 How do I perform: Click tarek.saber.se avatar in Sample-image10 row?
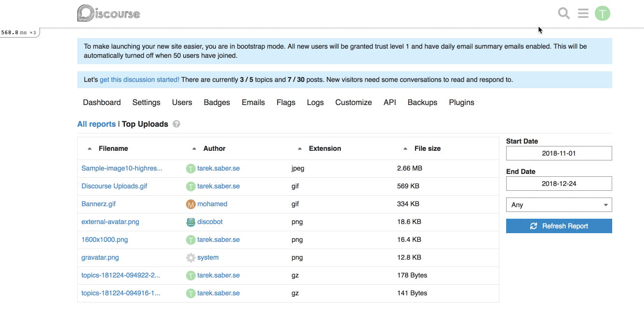click(191, 169)
